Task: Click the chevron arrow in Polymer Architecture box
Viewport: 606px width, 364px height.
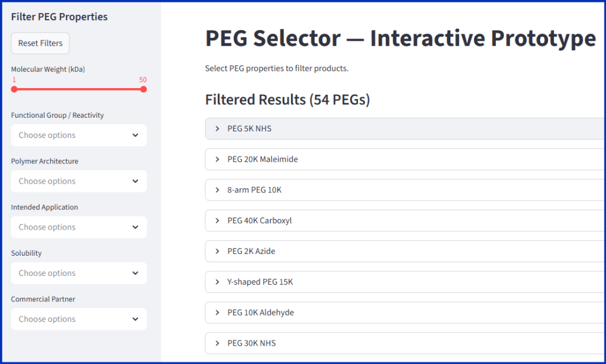Action: (x=136, y=181)
